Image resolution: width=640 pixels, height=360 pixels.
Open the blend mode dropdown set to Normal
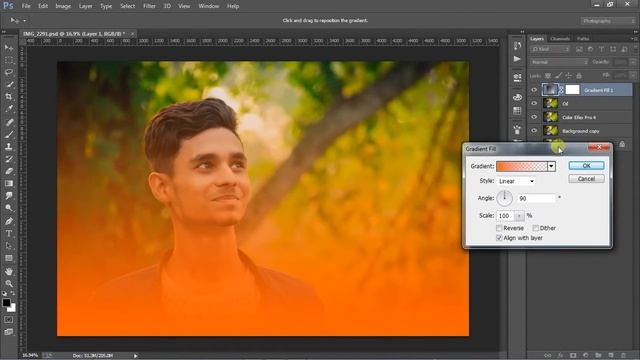coord(559,62)
